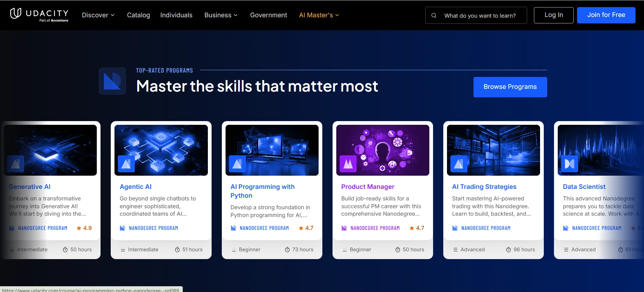The height and width of the screenshot is (292, 644).
Task: Open the AI Master's dropdown
Action: [x=319, y=15]
